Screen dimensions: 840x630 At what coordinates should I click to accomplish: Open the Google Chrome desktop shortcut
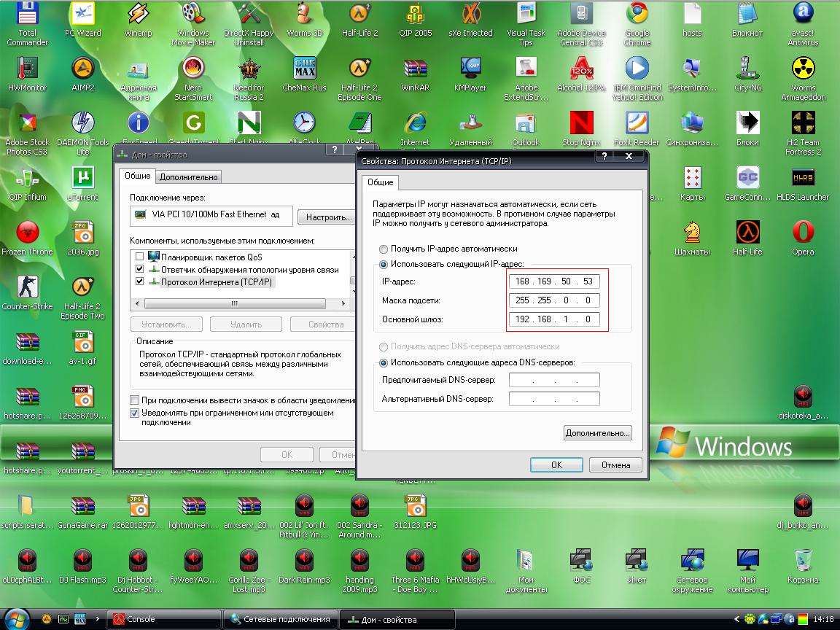click(637, 15)
